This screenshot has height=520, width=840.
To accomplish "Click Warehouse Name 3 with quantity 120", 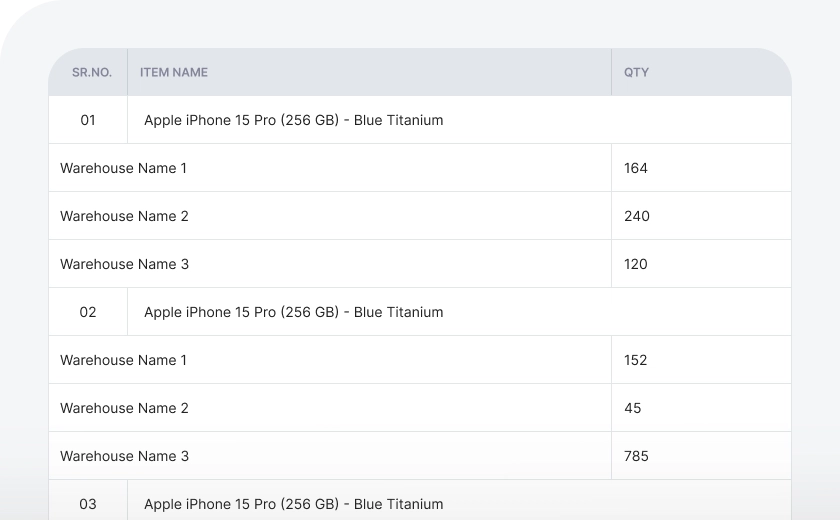I will click(124, 264).
